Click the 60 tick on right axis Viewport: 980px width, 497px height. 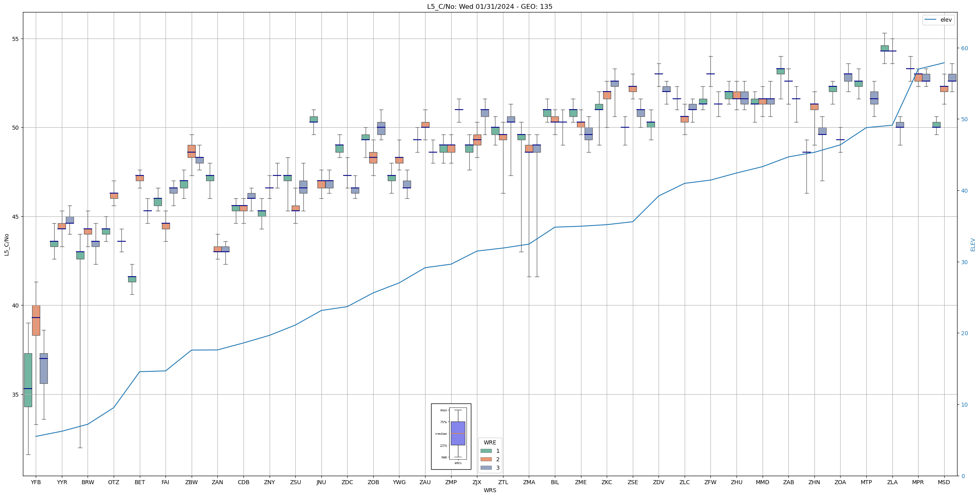pos(964,48)
